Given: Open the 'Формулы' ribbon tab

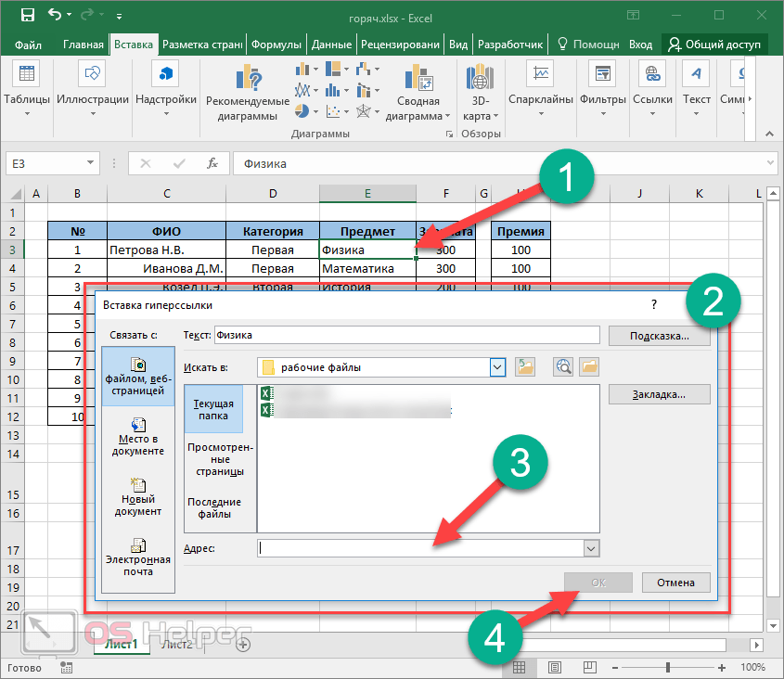Looking at the screenshot, I should coord(276,44).
